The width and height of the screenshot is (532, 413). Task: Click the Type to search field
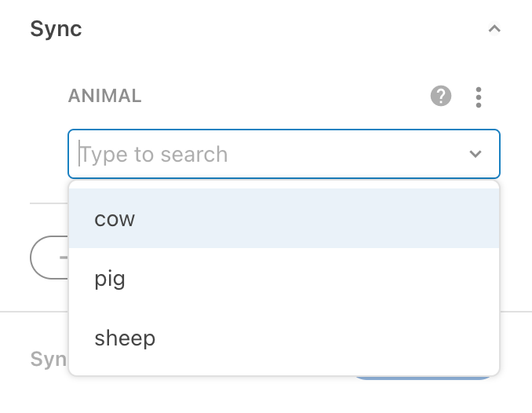point(267,154)
